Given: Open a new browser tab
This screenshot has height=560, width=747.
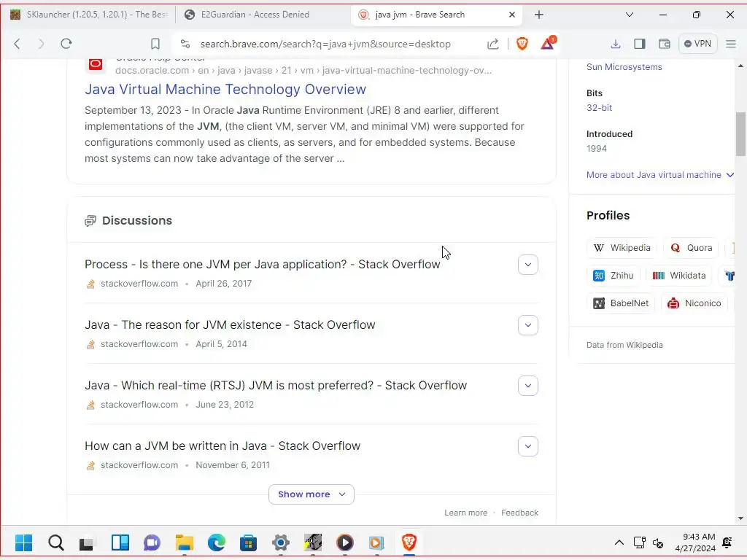Looking at the screenshot, I should (x=539, y=15).
